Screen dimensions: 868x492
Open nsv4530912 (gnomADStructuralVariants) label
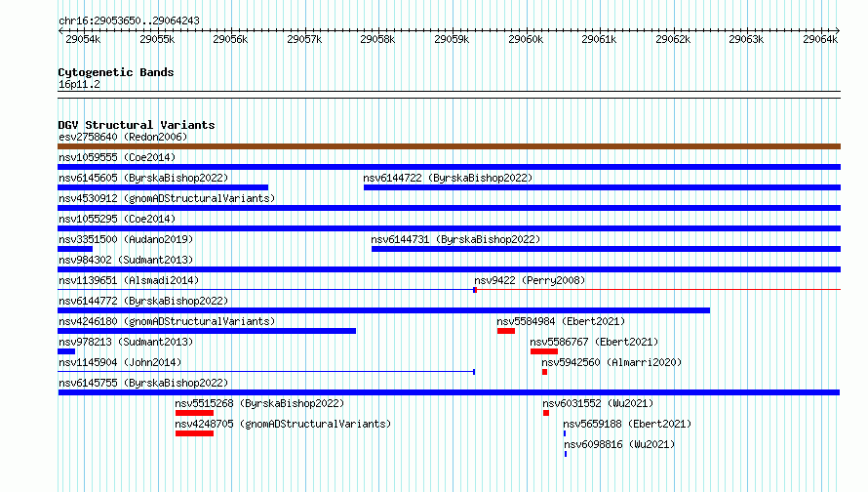coord(167,198)
